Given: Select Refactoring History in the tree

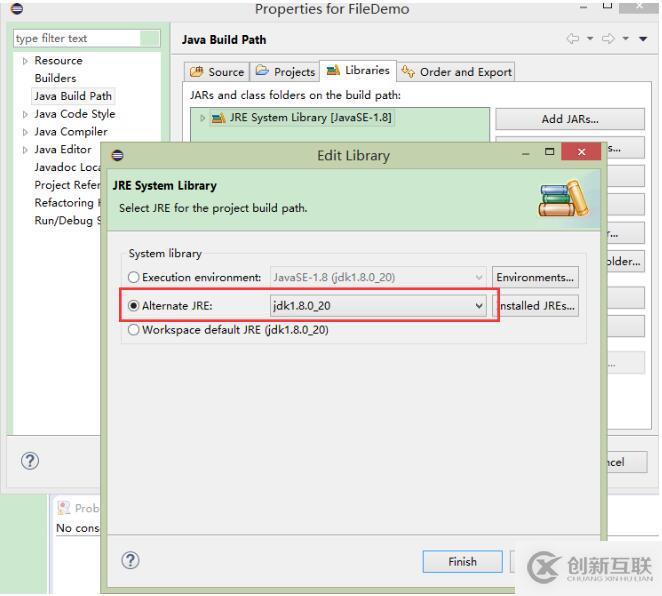Looking at the screenshot, I should (x=67, y=203).
